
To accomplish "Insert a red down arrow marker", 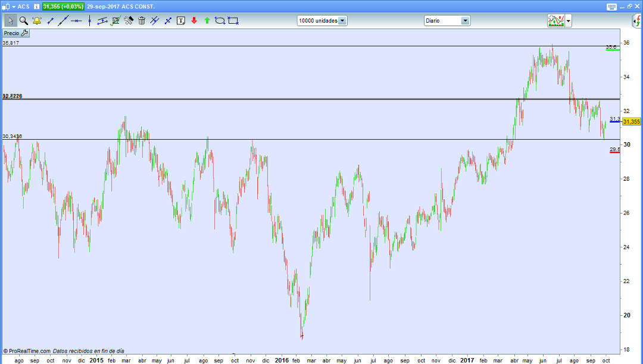I will (x=194, y=20).
